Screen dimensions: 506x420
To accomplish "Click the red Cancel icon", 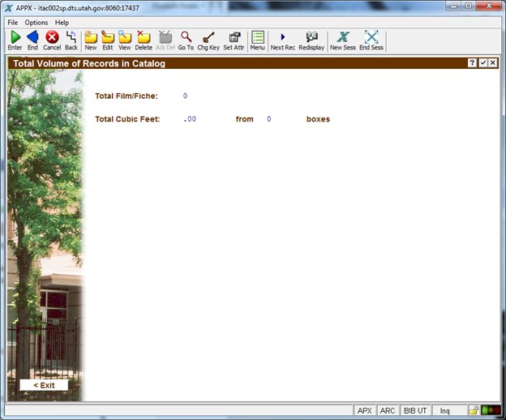I will pos(52,37).
